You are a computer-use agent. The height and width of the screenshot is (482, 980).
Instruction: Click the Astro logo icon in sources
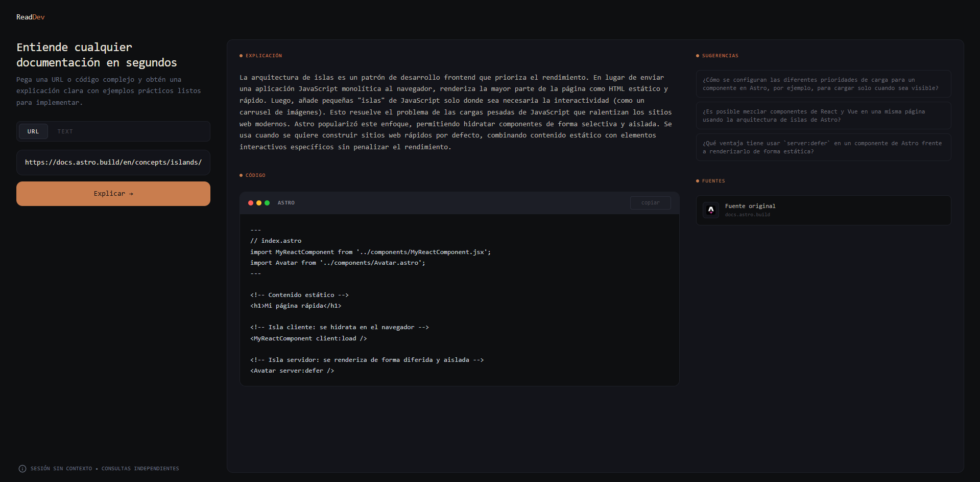[x=711, y=210]
